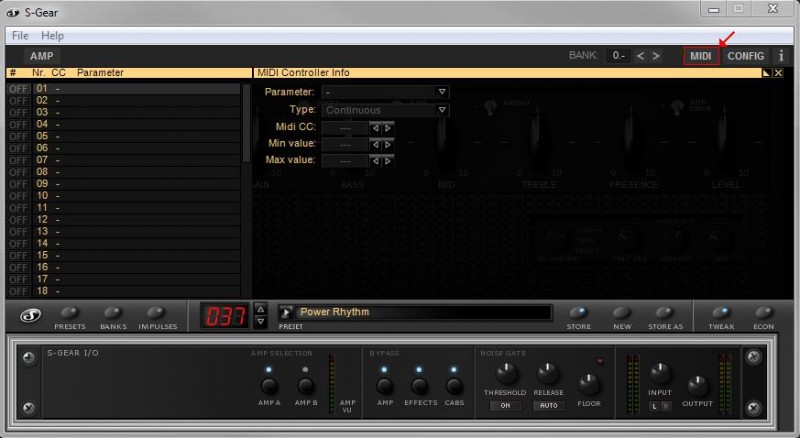
Task: Open the BANKS browser button
Action: [113, 312]
